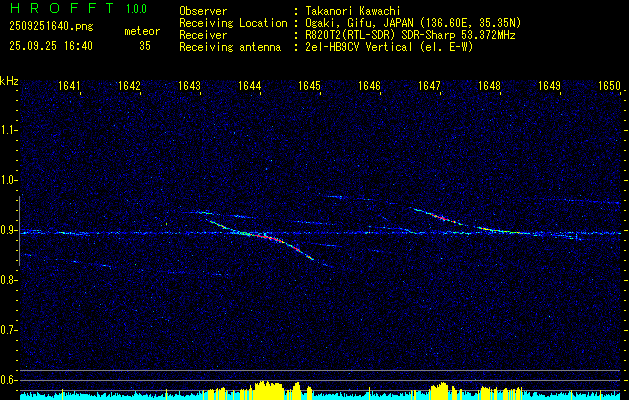
Task: Click the 1.1 kHz frequency label
Action: pyautogui.click(x=8, y=130)
